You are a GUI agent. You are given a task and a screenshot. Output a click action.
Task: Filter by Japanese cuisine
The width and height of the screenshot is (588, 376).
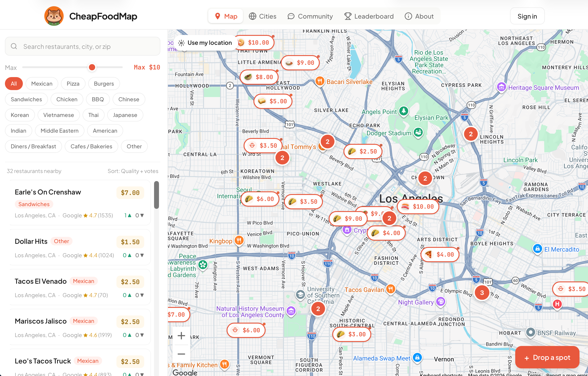click(125, 115)
